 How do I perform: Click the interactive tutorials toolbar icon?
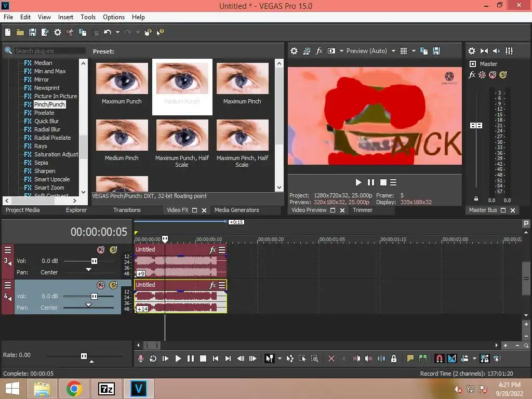tap(148, 32)
